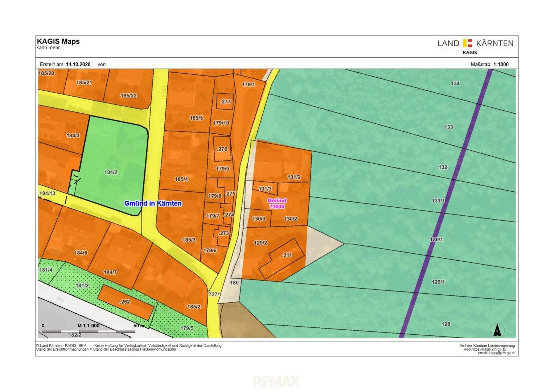Select parcel label 131/3

(x=265, y=189)
